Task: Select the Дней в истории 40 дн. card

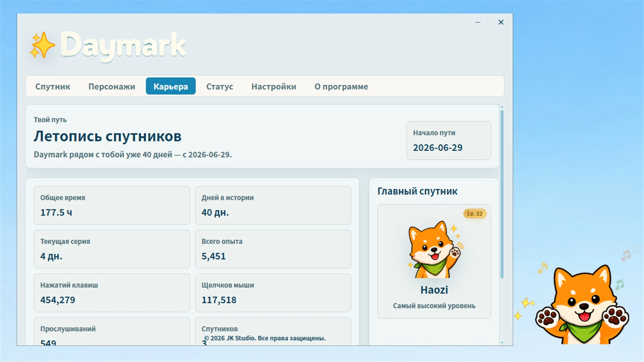Action: 273,205
